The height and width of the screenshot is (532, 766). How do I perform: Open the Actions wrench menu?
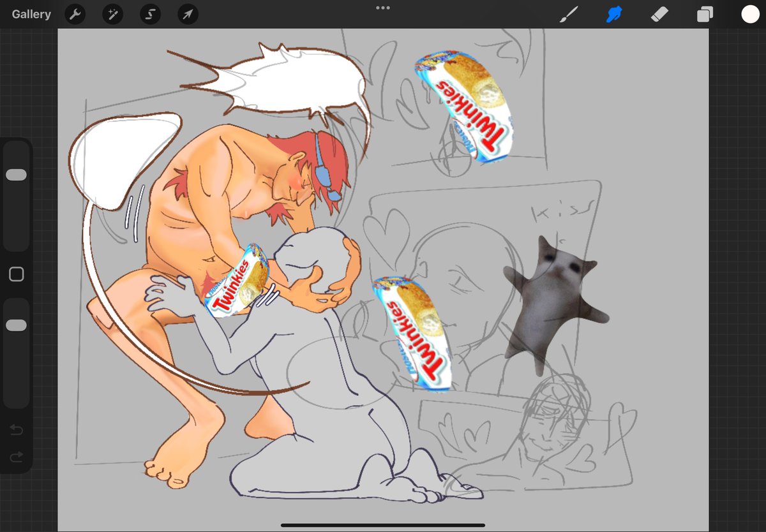pos(75,15)
